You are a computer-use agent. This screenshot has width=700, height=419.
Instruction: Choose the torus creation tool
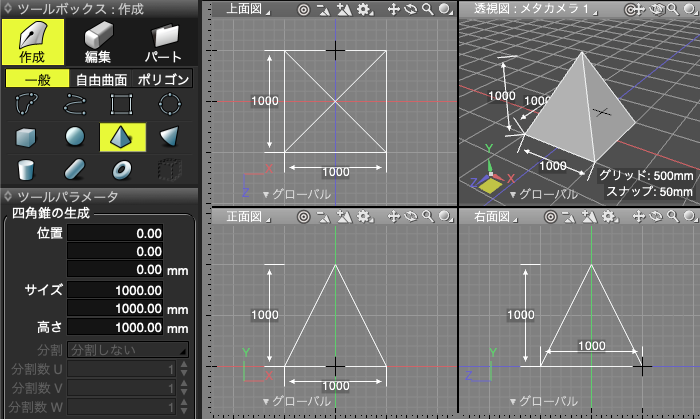pyautogui.click(x=122, y=169)
